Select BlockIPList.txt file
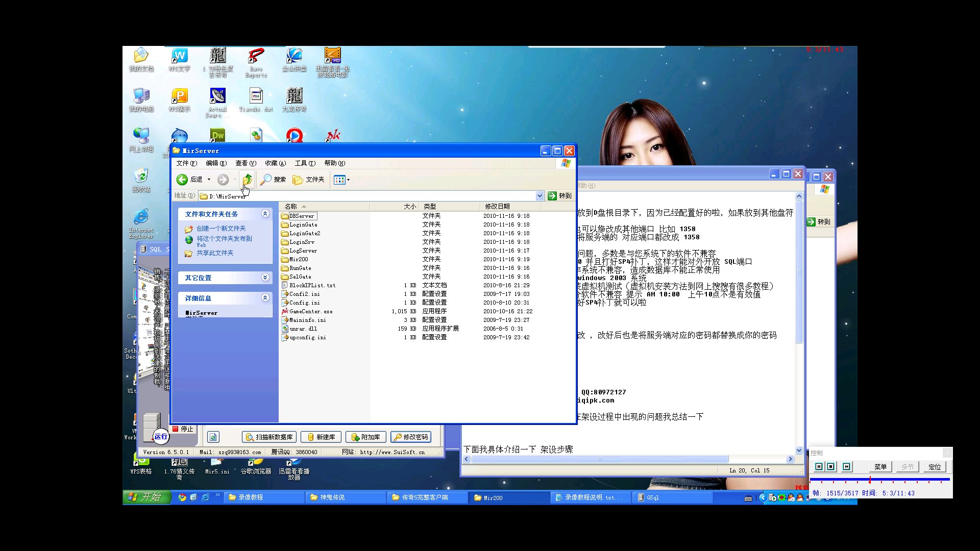The image size is (980, 551). [308, 285]
